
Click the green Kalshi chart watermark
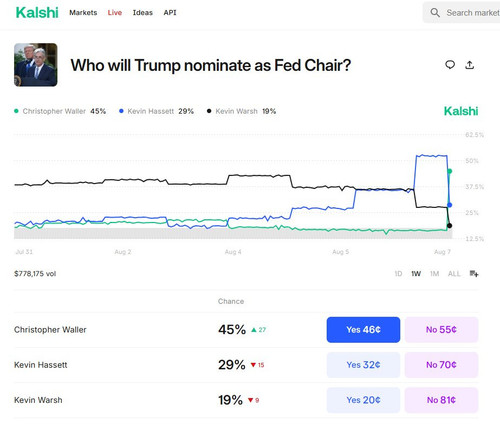(x=461, y=111)
